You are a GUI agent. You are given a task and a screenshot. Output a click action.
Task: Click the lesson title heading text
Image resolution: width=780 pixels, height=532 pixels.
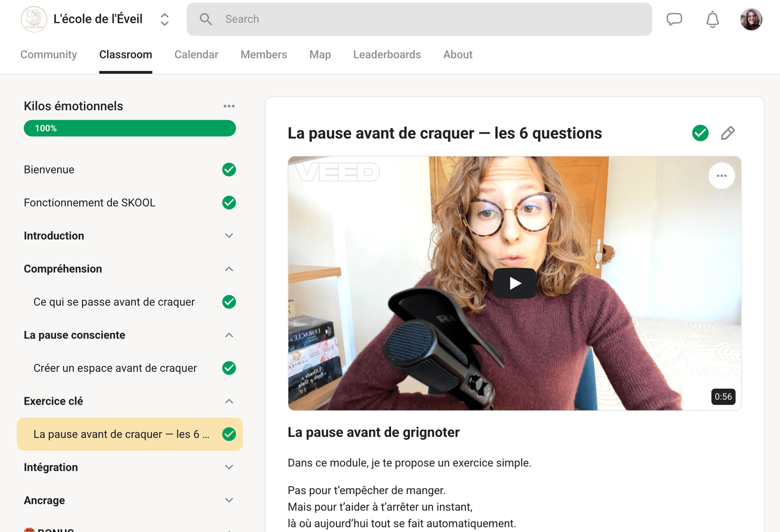(x=445, y=133)
